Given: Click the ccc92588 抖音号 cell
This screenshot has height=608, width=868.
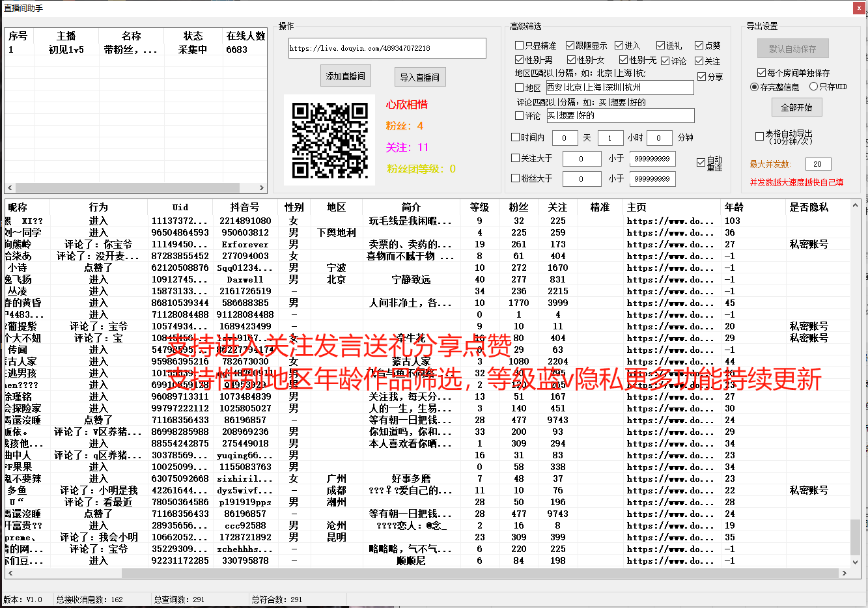Looking at the screenshot, I should [x=245, y=525].
